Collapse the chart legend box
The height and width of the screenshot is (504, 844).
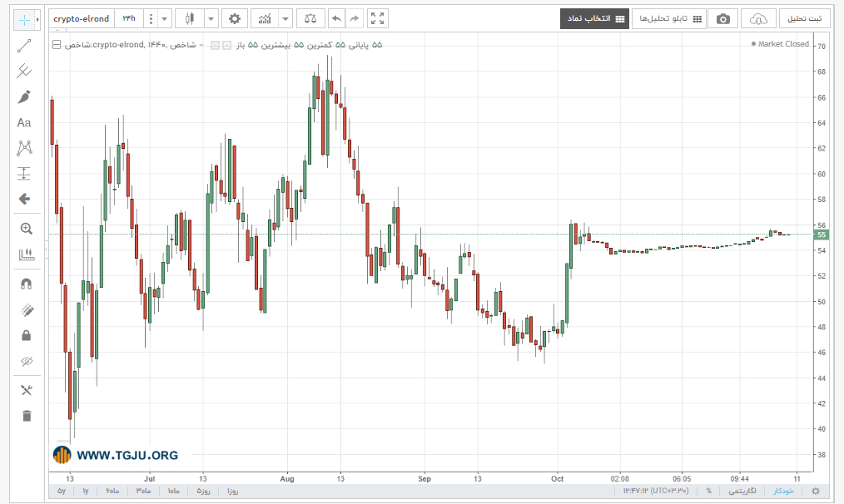click(57, 45)
